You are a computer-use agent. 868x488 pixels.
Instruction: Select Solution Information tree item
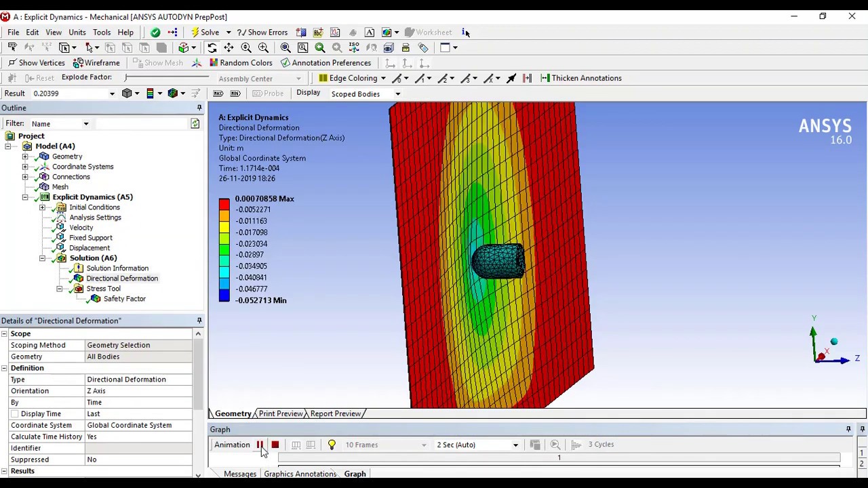point(117,268)
